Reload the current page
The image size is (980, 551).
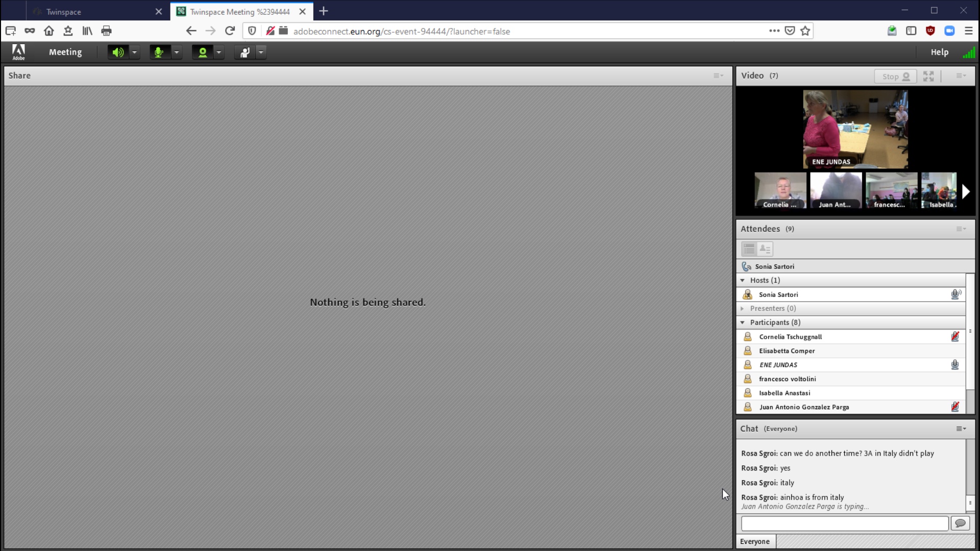[230, 31]
